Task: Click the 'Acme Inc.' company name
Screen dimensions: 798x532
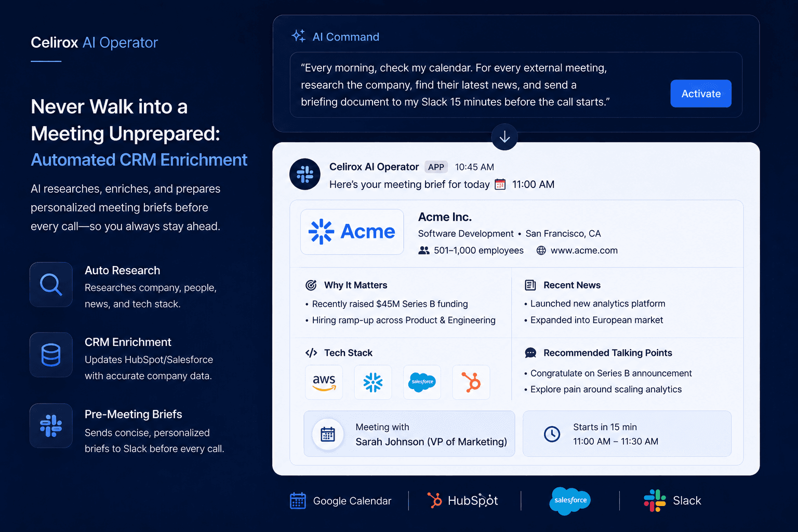Action: tap(445, 217)
